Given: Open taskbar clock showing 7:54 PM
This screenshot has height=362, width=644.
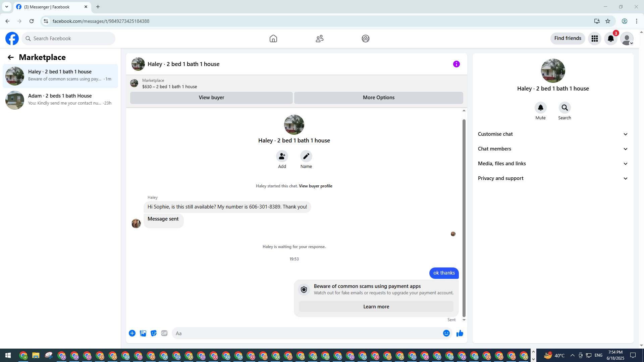Looking at the screenshot, I should [615, 355].
